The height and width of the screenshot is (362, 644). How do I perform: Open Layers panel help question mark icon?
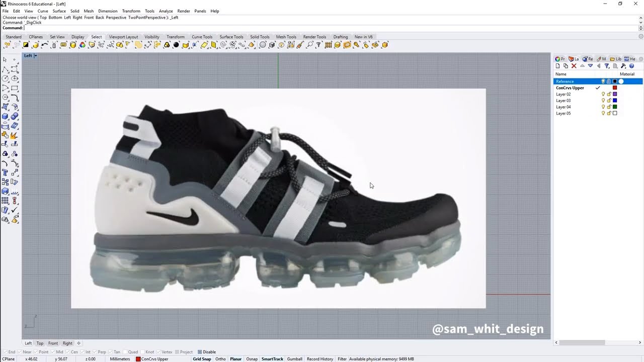pyautogui.click(x=631, y=66)
